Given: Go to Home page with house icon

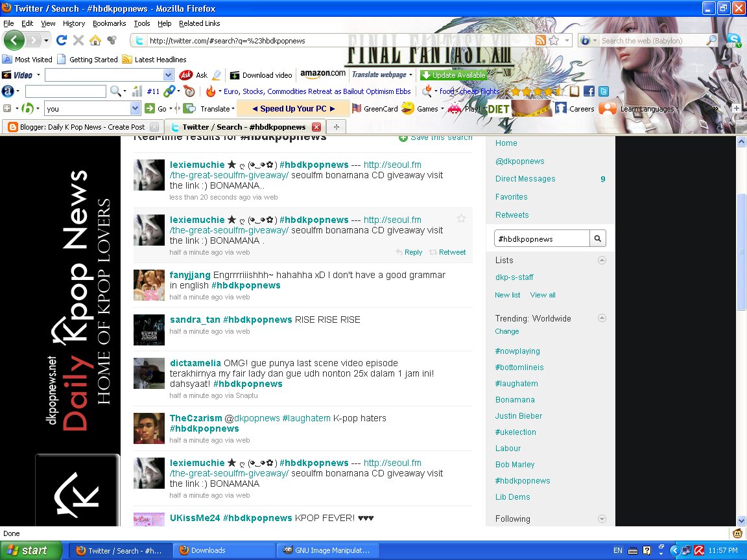Looking at the screenshot, I should (95, 40).
